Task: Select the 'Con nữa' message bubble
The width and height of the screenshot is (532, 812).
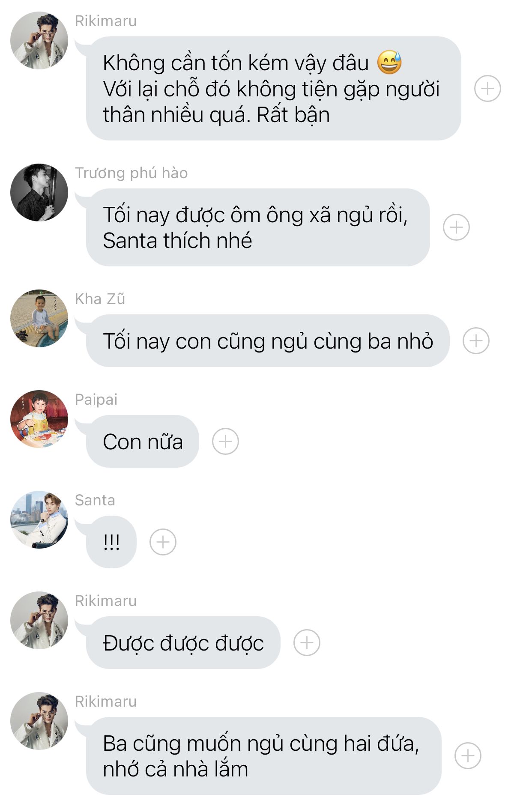Action: pos(143,442)
